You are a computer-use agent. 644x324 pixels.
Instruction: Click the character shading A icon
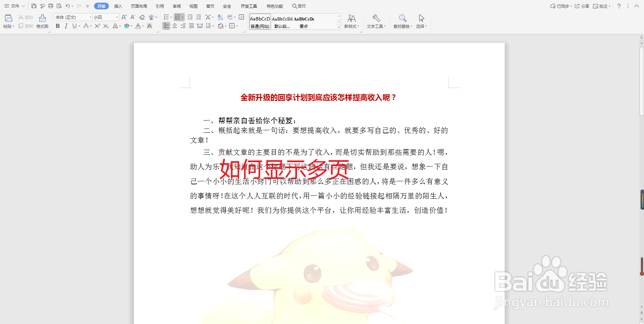[x=150, y=26]
